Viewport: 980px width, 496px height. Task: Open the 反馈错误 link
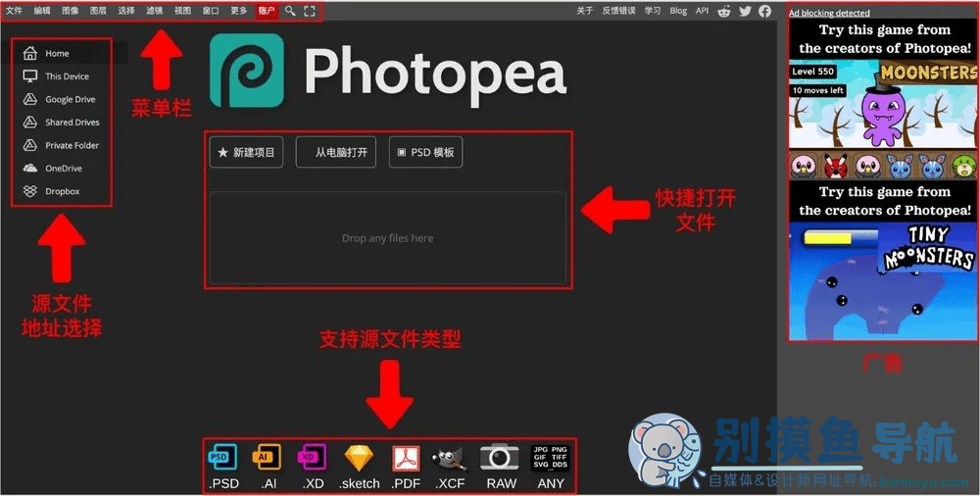[x=618, y=11]
